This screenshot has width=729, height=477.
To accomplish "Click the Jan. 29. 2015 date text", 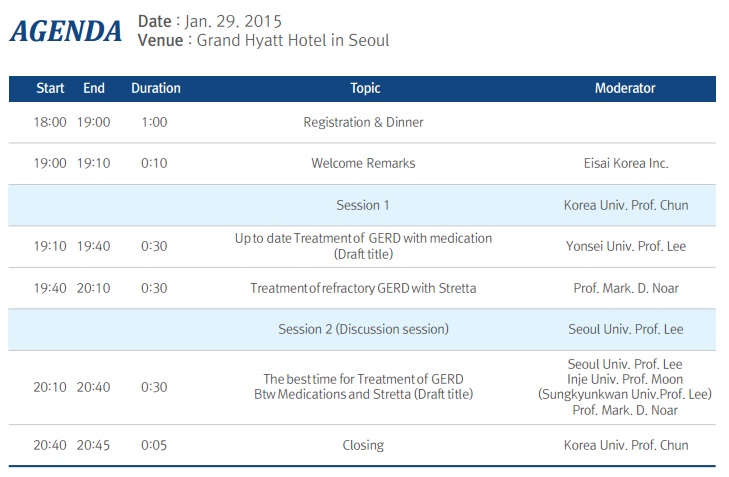I will click(x=233, y=21).
